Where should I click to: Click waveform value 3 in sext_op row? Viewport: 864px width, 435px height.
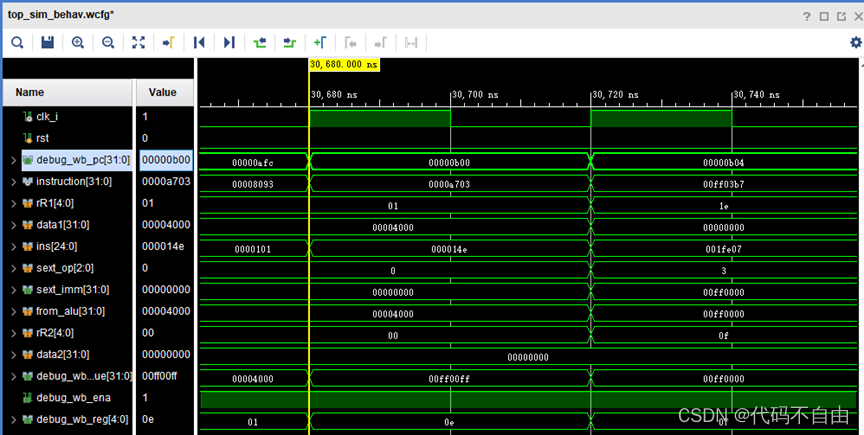coord(723,271)
